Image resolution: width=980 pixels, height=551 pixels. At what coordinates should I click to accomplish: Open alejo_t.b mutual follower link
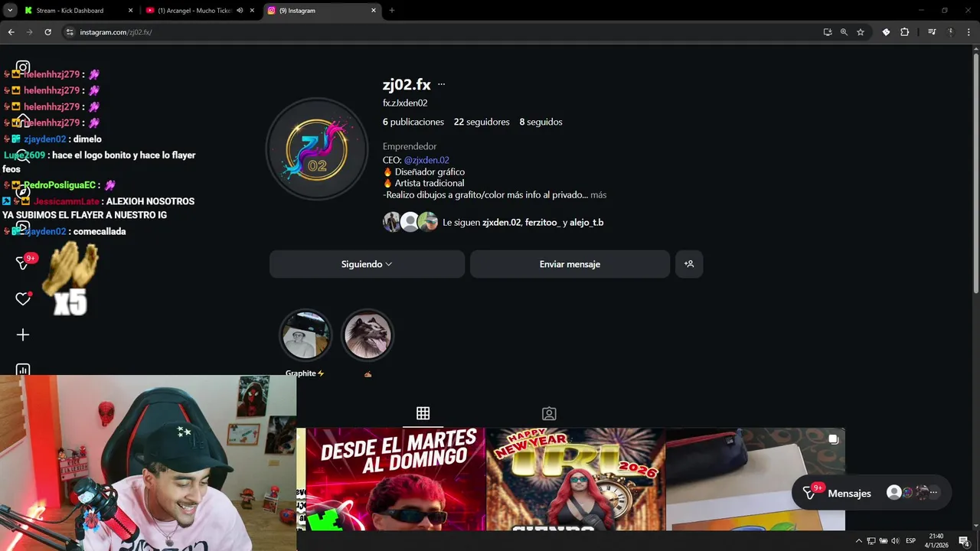point(586,223)
